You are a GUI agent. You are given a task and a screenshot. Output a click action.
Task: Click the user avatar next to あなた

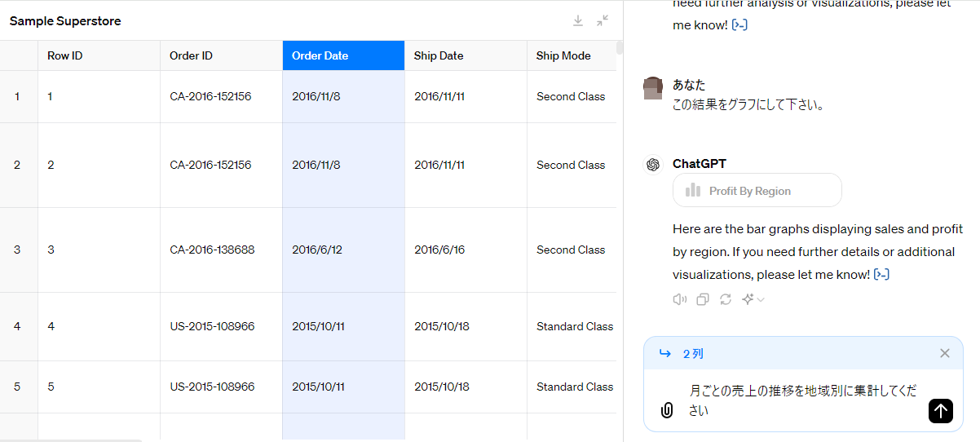653,88
